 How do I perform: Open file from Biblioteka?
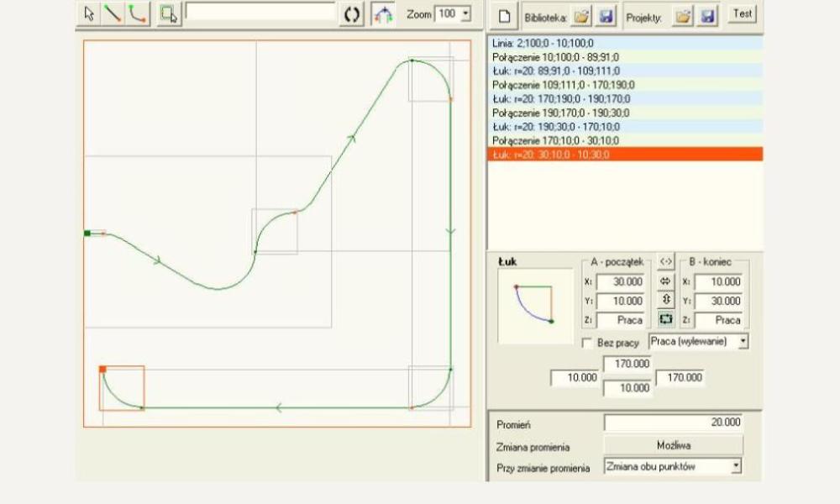coord(581,17)
